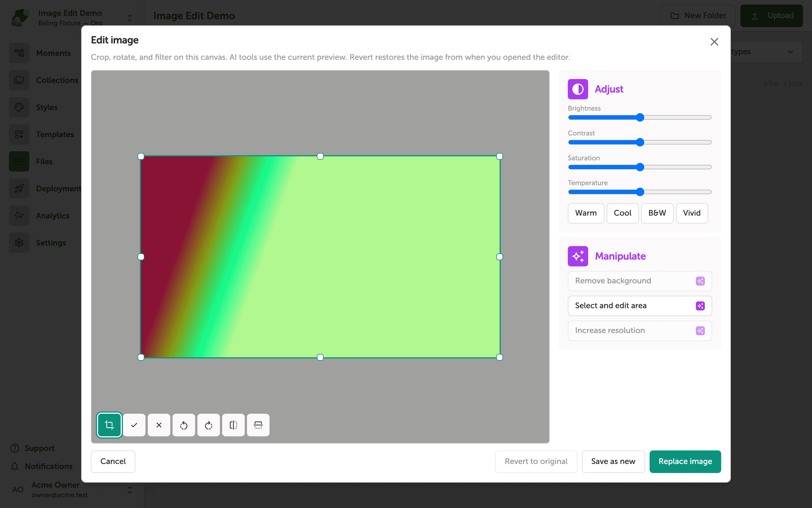
Task: Select the Templates menu item
Action: pyautogui.click(x=55, y=134)
